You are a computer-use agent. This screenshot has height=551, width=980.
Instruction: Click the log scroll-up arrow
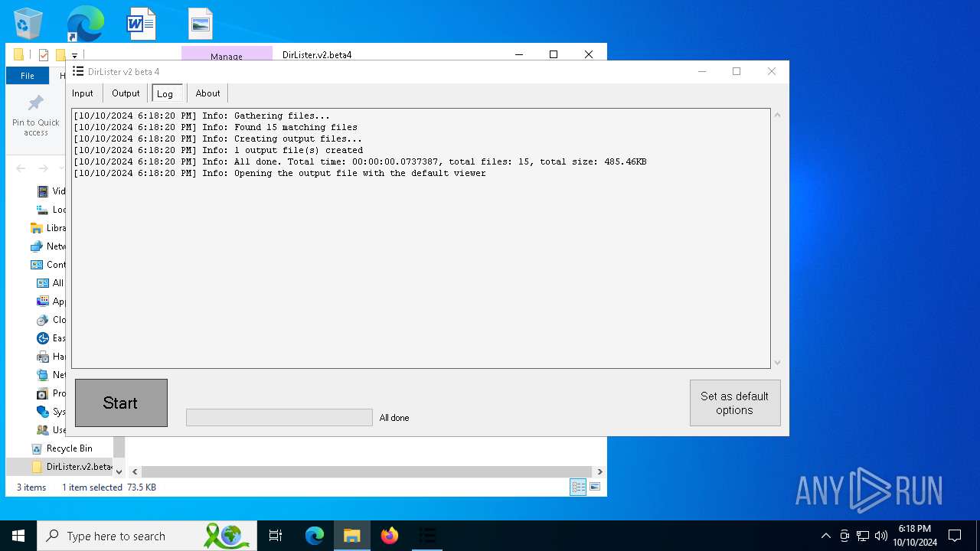778,115
